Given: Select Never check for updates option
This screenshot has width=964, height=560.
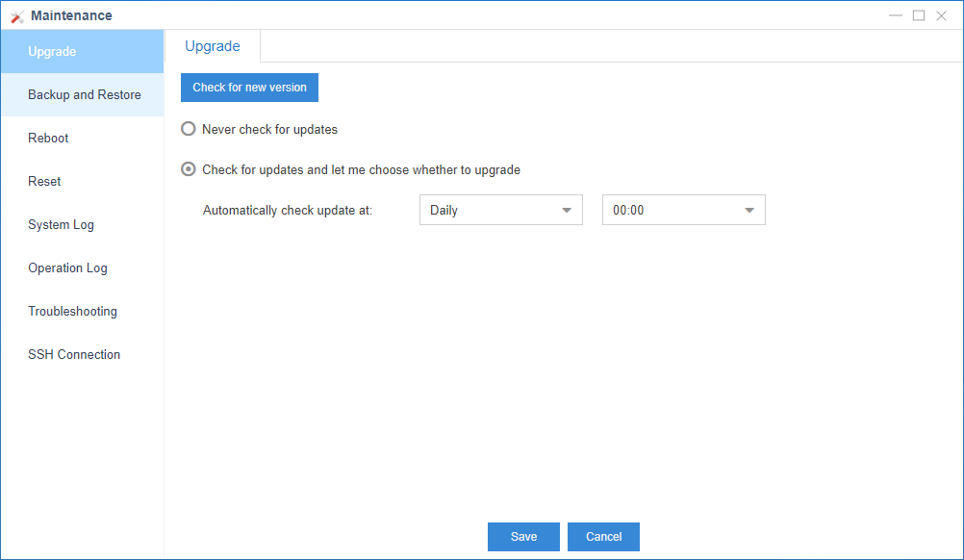Looking at the screenshot, I should [189, 129].
